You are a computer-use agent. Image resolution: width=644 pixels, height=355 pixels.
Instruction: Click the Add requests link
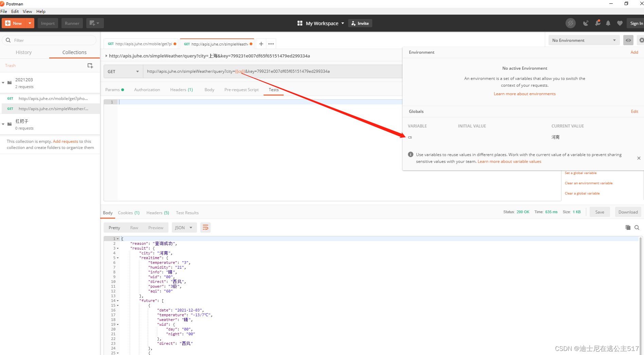pyautogui.click(x=65, y=141)
